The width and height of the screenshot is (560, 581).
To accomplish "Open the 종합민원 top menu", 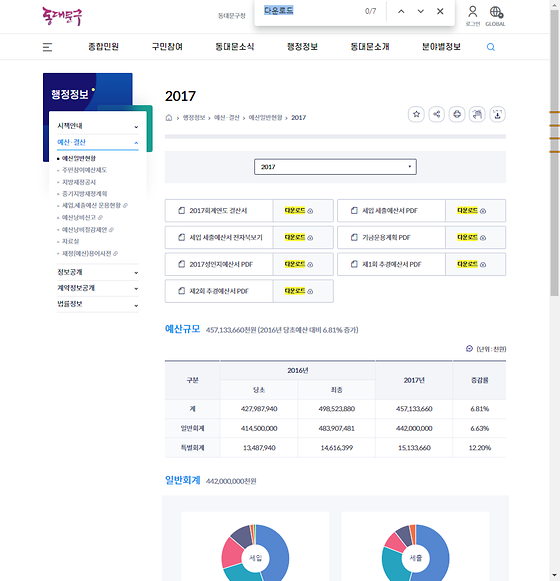I will pos(103,47).
